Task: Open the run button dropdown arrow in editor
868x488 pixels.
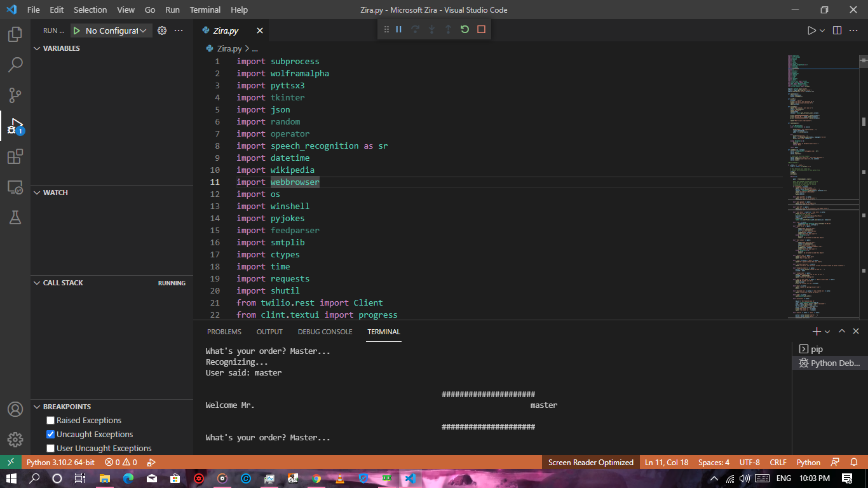Action: tap(822, 30)
